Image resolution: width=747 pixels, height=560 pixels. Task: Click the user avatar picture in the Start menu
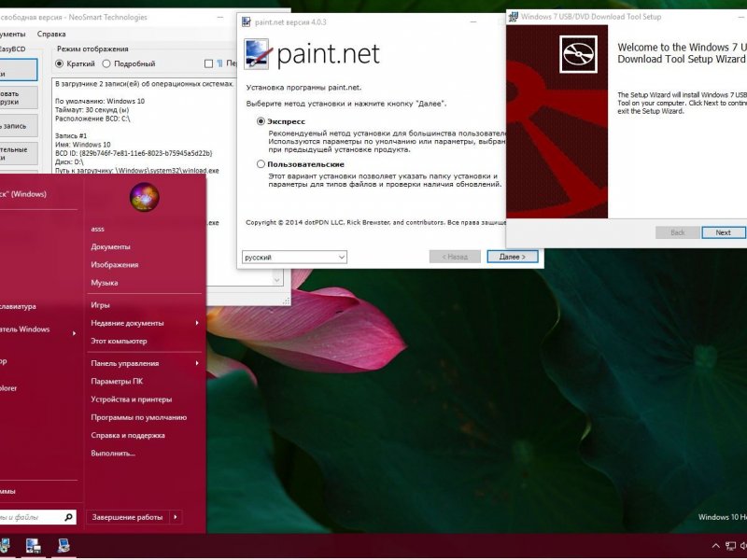pos(145,197)
